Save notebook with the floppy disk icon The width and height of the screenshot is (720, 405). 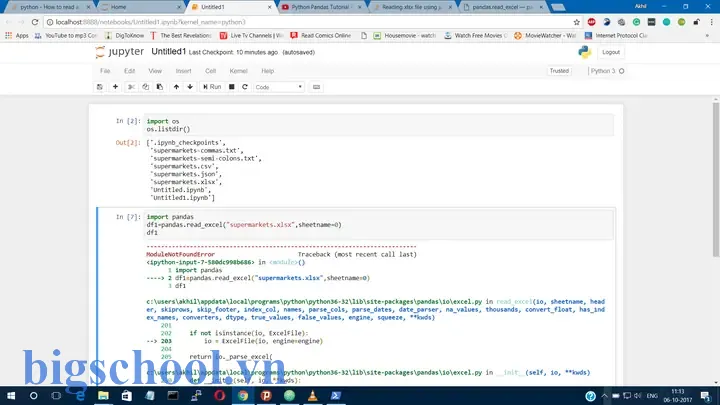[100, 87]
